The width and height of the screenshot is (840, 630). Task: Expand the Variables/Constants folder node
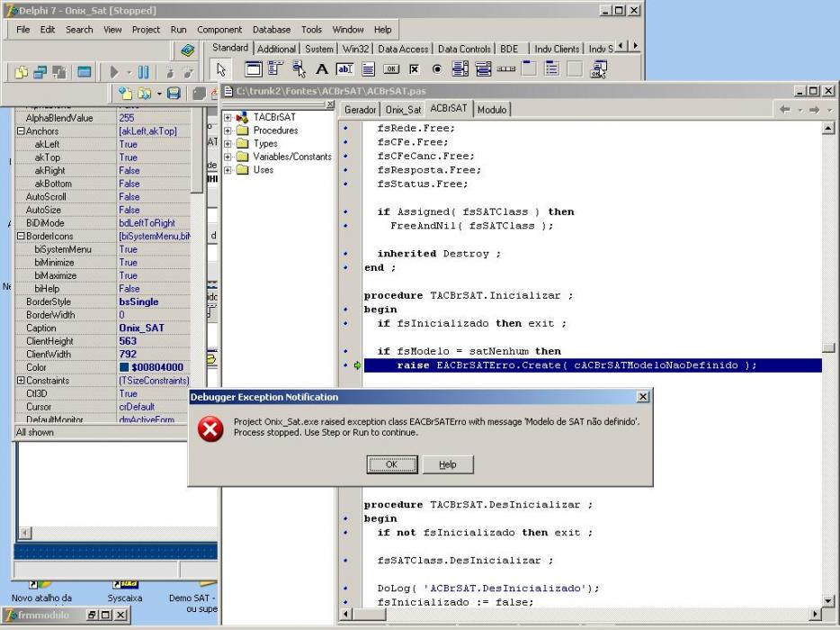[x=228, y=157]
